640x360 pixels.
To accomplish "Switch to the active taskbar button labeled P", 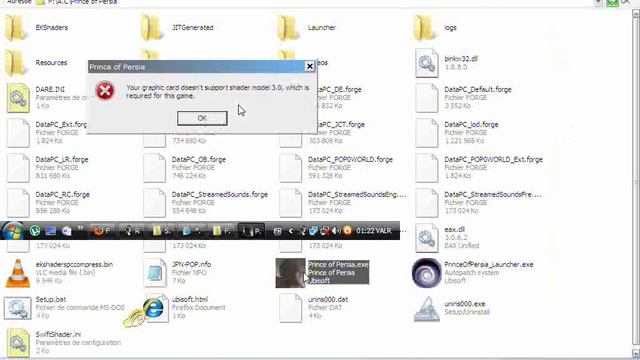I will pyautogui.click(x=251, y=231).
